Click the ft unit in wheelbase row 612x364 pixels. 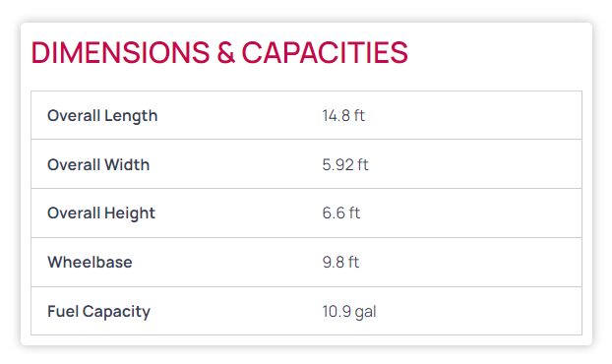pos(353,262)
